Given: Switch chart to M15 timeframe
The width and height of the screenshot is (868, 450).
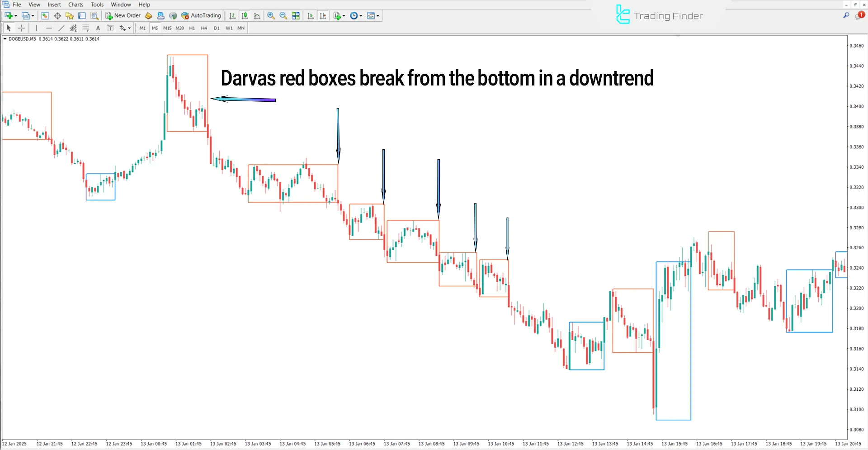Looking at the screenshot, I should click(167, 28).
